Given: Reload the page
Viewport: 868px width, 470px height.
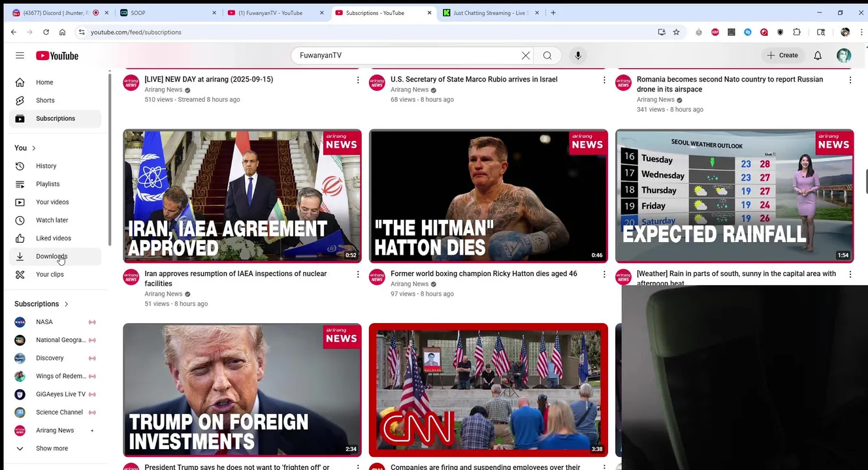Looking at the screenshot, I should click(46, 32).
